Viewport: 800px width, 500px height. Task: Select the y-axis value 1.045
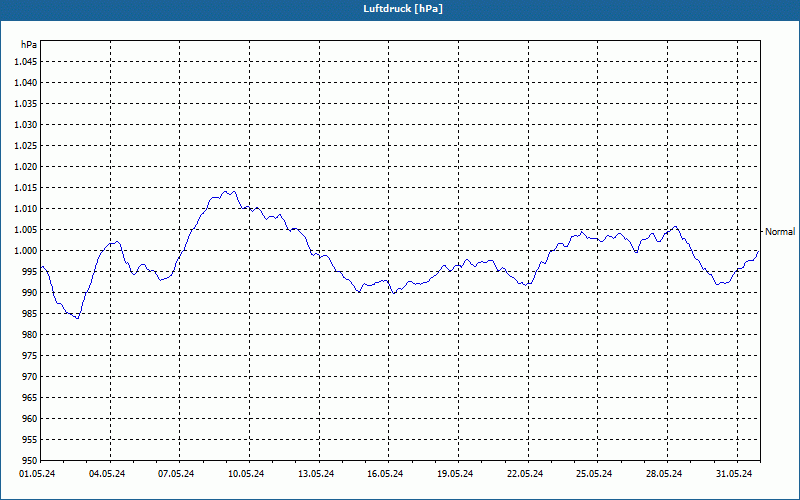[x=26, y=62]
